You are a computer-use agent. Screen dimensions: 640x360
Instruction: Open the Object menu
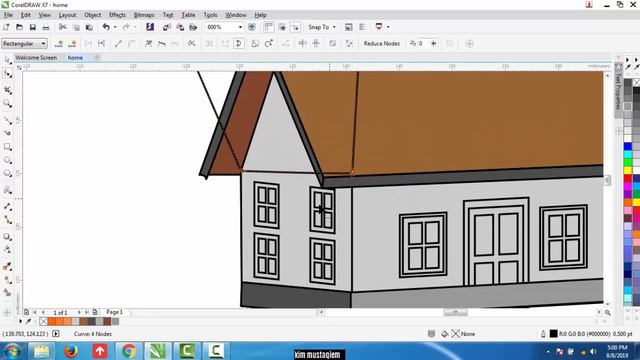pyautogui.click(x=93, y=15)
